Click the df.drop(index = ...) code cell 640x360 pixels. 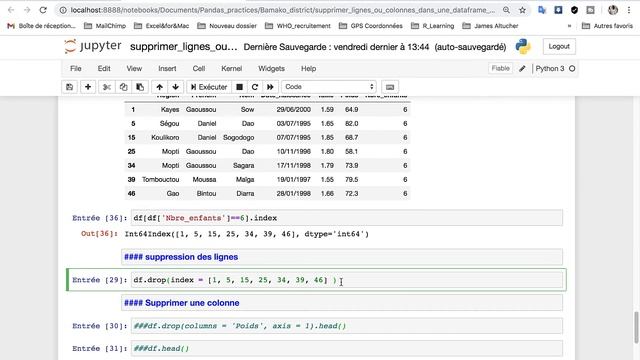[347, 280]
